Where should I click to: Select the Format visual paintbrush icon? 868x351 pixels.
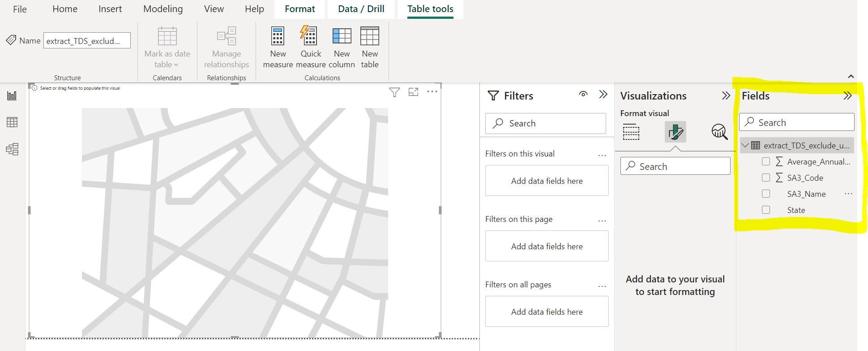click(675, 132)
